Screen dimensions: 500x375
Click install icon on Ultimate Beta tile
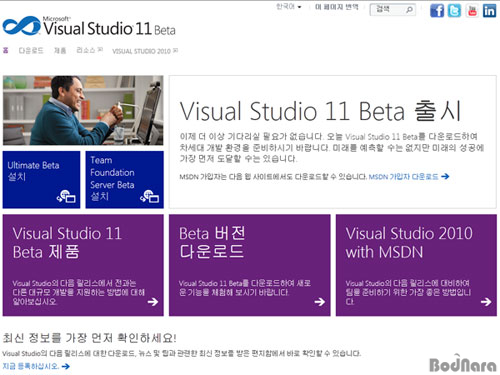[x=66, y=196]
